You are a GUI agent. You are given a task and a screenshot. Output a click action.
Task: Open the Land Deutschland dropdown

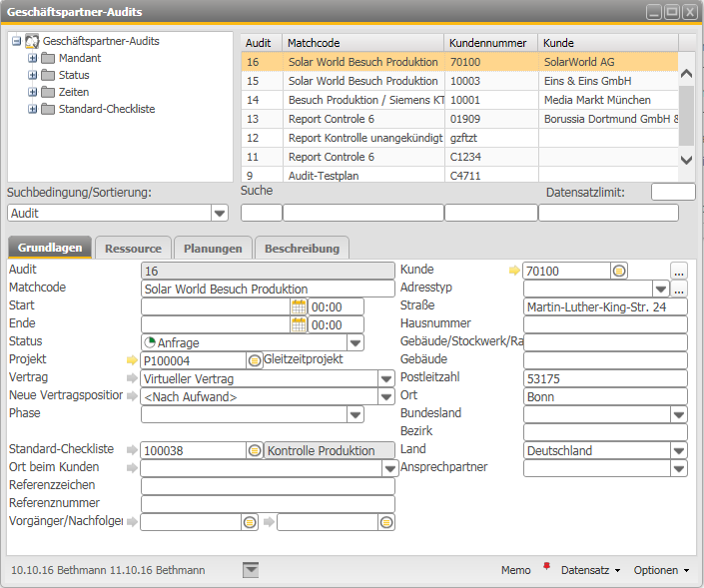678,450
